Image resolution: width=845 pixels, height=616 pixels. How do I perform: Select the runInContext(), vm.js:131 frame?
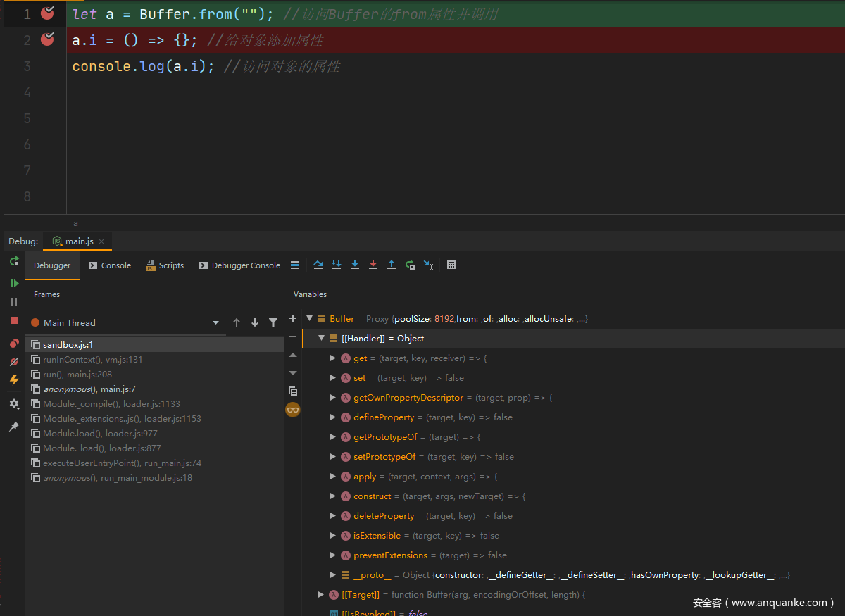92,360
